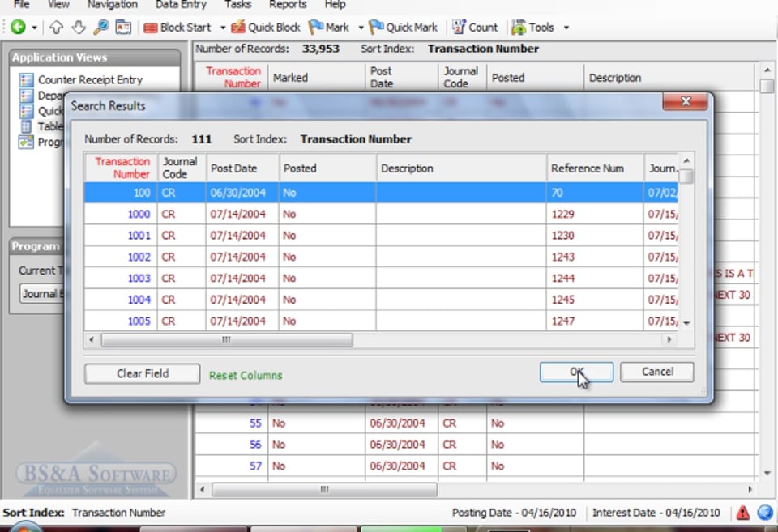Click the dialog vertical scrollbar up arrow
The width and height of the screenshot is (778, 532).
[686, 160]
